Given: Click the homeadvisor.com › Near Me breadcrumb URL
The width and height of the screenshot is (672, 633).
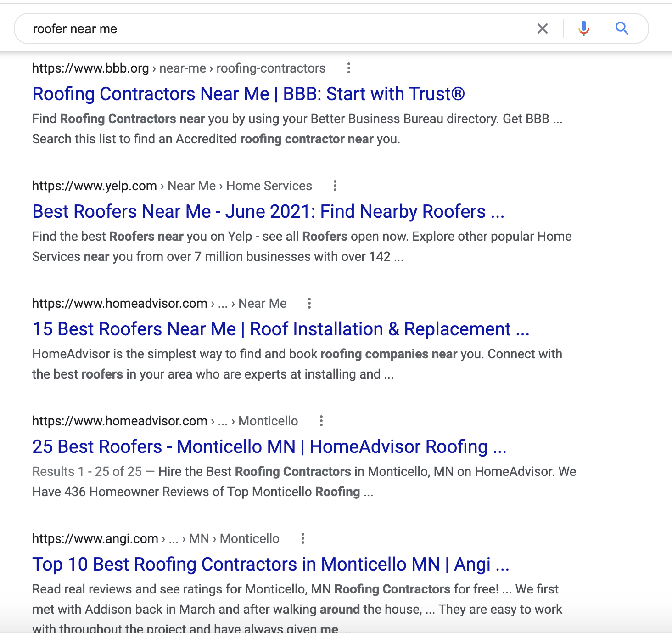Looking at the screenshot, I should coord(159,303).
